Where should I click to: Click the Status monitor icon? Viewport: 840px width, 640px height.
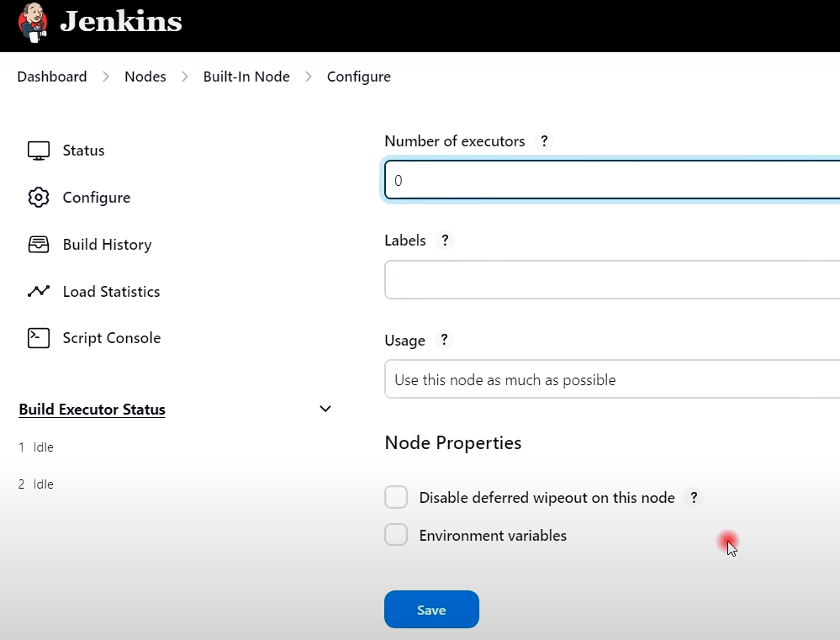[x=39, y=151]
